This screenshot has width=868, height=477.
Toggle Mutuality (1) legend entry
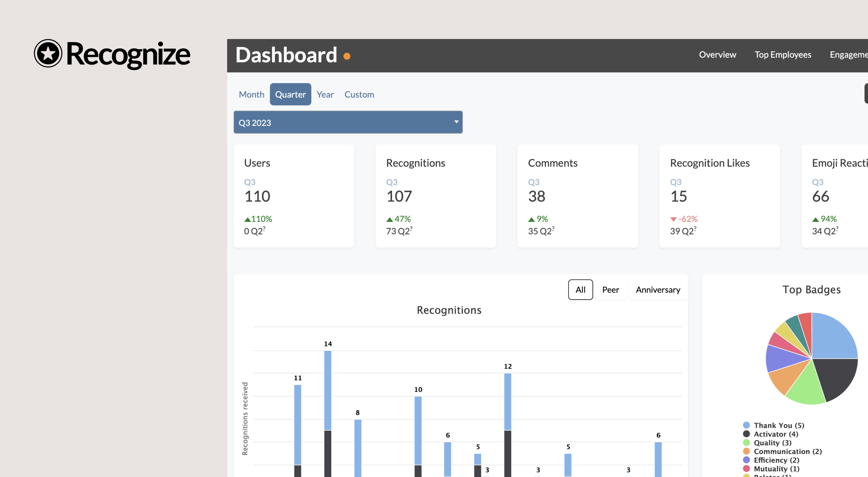[771, 469]
